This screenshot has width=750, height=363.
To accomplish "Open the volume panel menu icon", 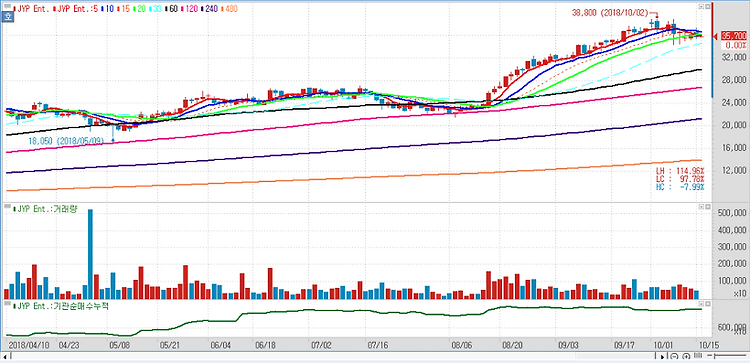I will (x=8, y=206).
